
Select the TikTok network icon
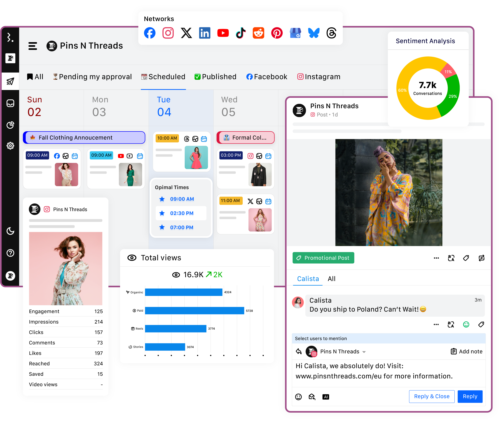pos(241,33)
